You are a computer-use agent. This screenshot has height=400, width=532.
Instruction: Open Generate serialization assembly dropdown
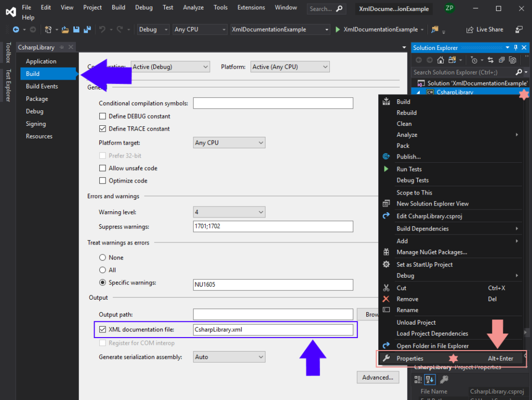229,357
